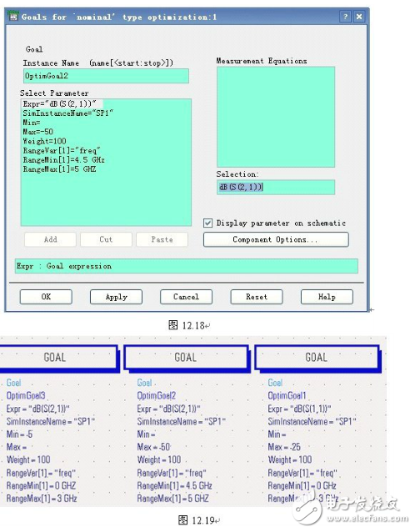Apply the goal settings
Viewport: 415px width, 532px height.
pos(117,297)
